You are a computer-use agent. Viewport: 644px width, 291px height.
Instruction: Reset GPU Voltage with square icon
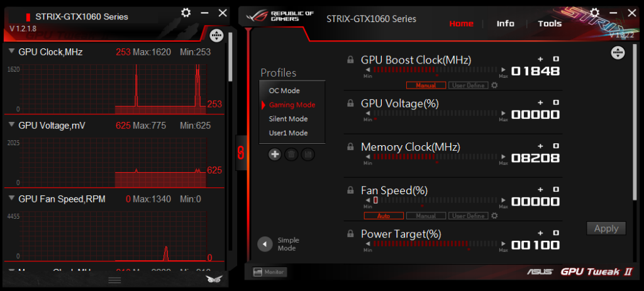coord(556,102)
